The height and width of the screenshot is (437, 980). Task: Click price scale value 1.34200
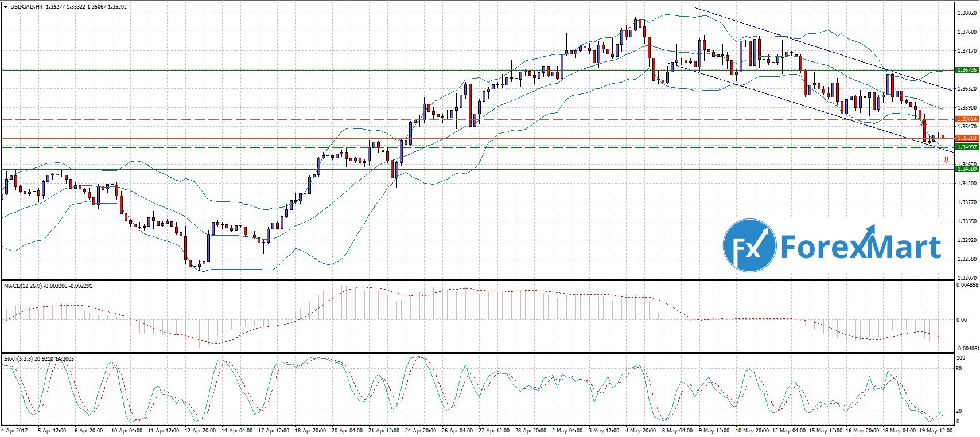[967, 184]
